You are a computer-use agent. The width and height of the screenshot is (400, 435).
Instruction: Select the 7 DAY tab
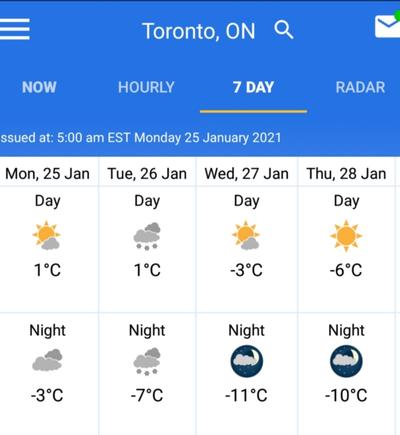point(253,87)
